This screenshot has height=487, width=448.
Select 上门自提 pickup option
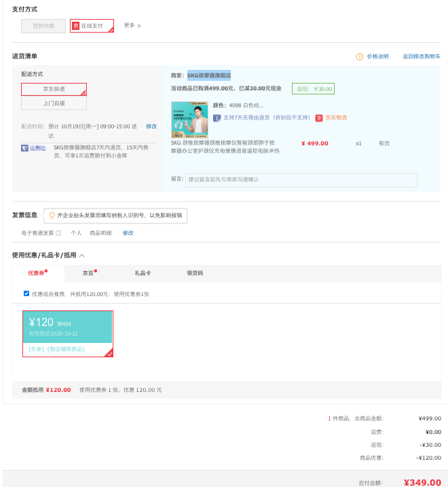tap(54, 103)
